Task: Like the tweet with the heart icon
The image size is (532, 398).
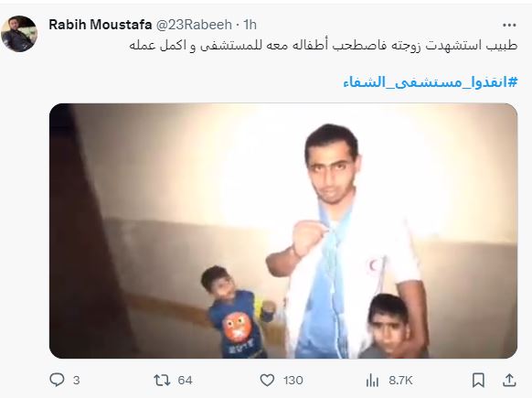Action: click(267, 380)
